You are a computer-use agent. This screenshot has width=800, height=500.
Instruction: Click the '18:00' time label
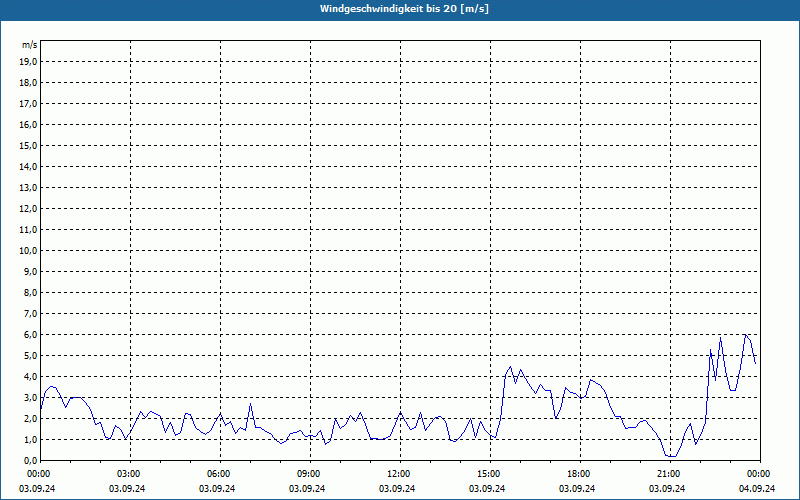tap(578, 474)
